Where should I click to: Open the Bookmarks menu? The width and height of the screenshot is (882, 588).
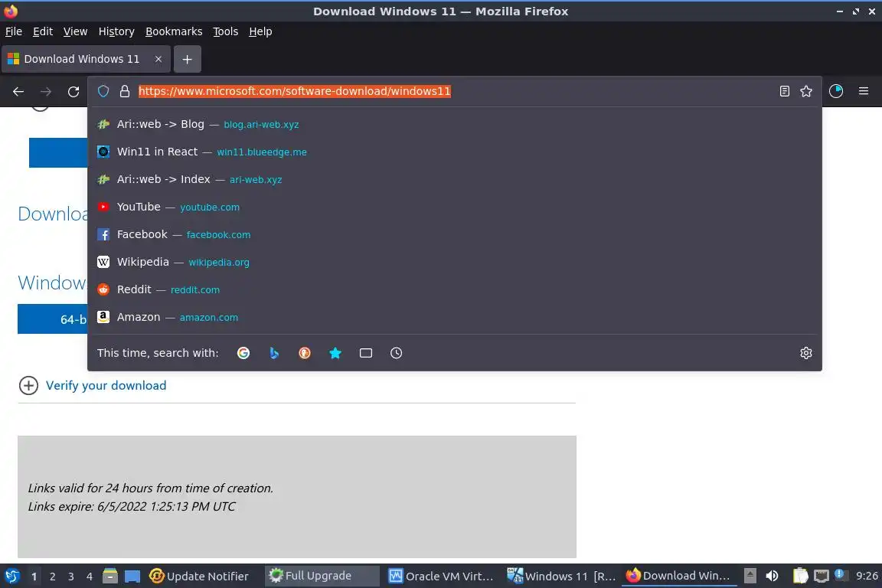point(174,31)
